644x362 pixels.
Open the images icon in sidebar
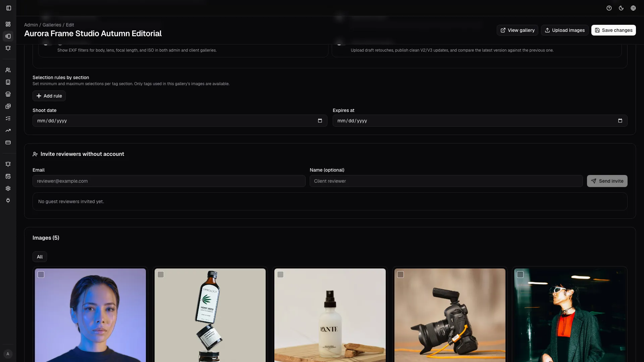8,106
